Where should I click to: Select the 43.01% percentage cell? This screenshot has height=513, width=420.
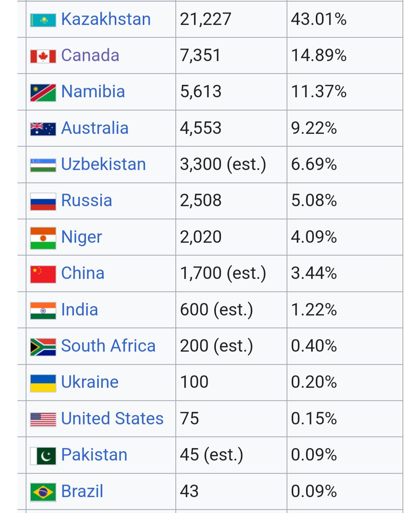(x=345, y=19)
